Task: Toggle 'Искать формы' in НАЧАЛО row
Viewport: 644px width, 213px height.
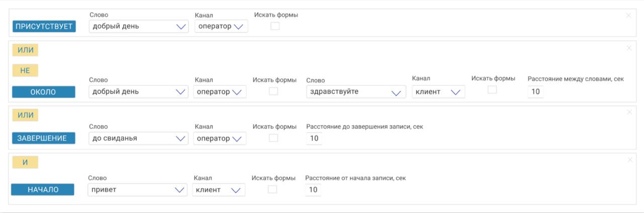Action: pos(272,189)
